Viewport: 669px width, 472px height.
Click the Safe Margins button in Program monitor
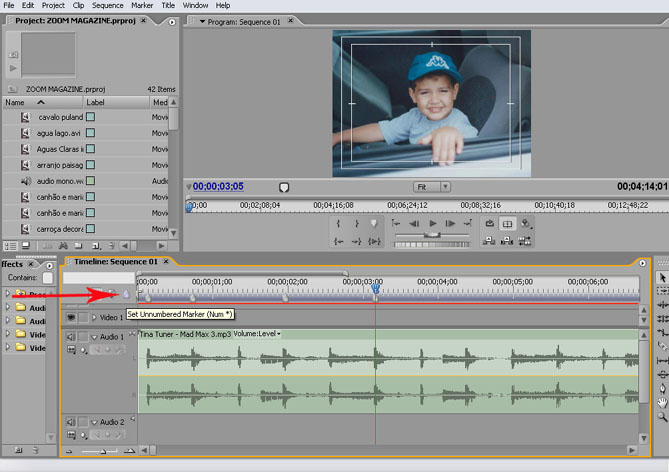(x=508, y=225)
